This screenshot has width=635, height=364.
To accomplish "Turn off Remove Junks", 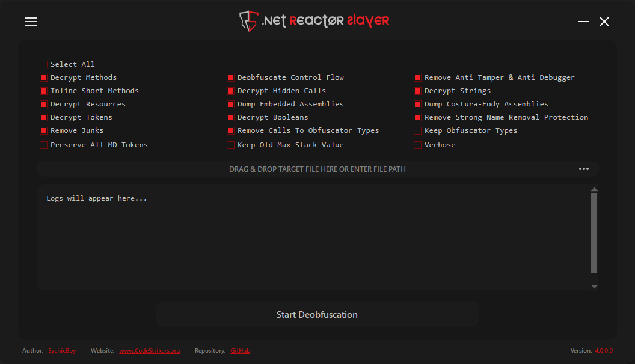I will coord(44,130).
